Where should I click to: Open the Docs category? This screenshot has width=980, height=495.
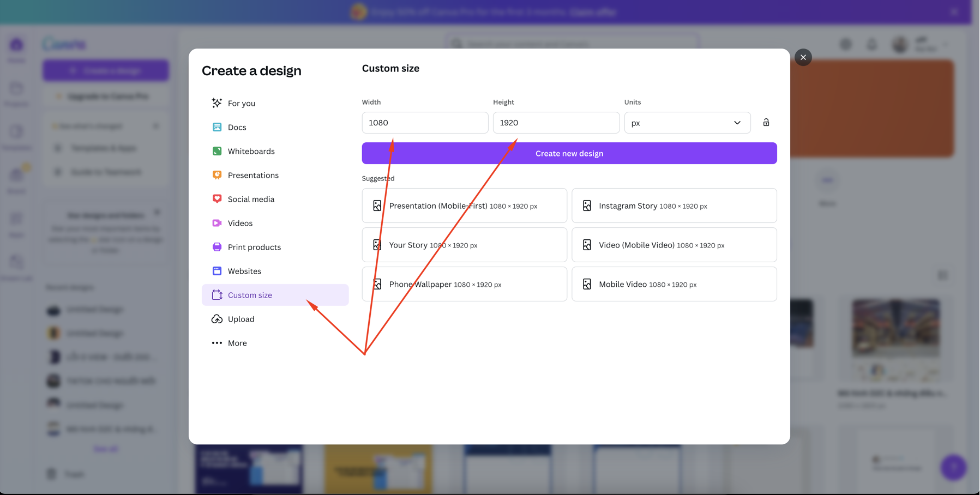[275, 127]
